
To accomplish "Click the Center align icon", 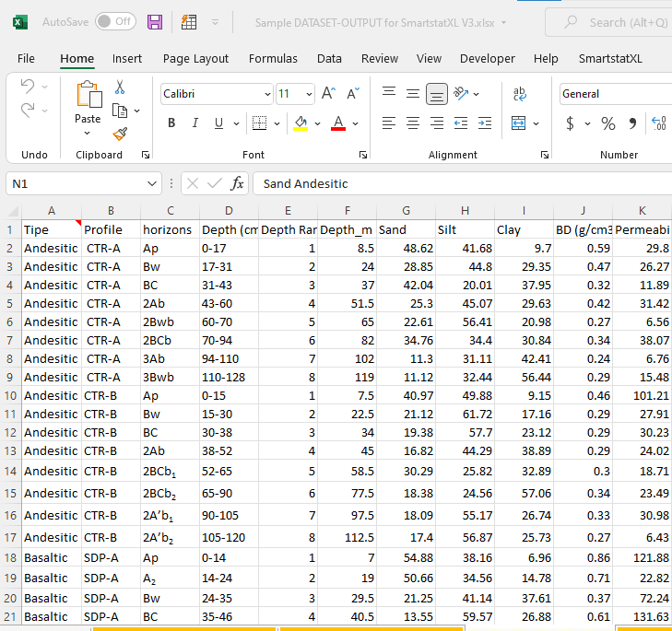I will (413, 123).
